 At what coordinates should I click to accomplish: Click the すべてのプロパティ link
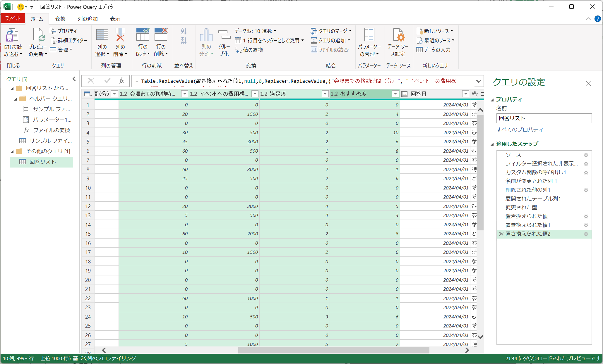[x=520, y=130]
